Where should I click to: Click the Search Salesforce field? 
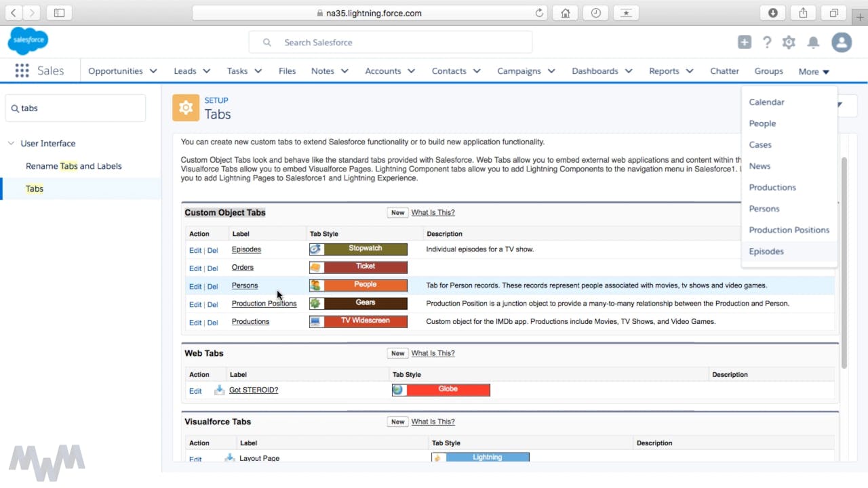[x=390, y=42]
